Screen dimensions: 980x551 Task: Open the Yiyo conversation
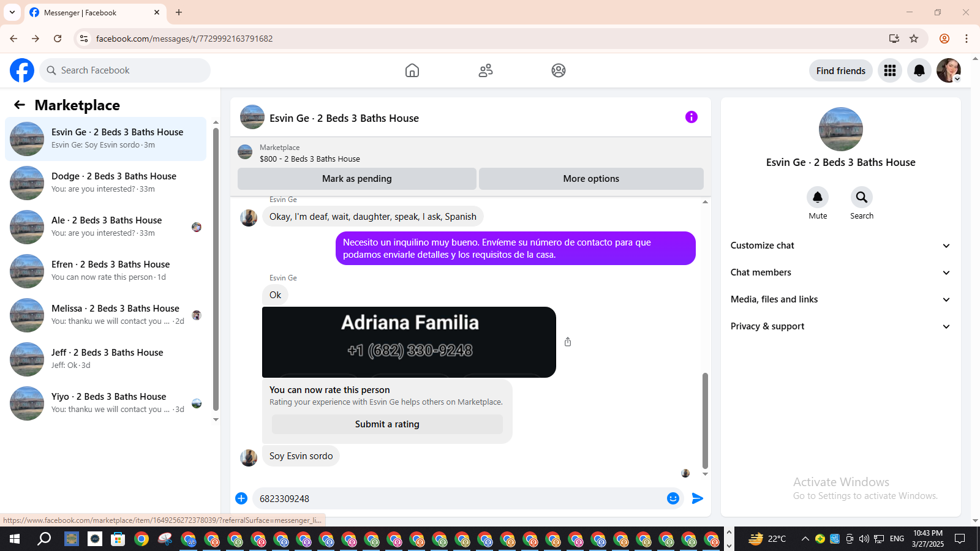(105, 403)
